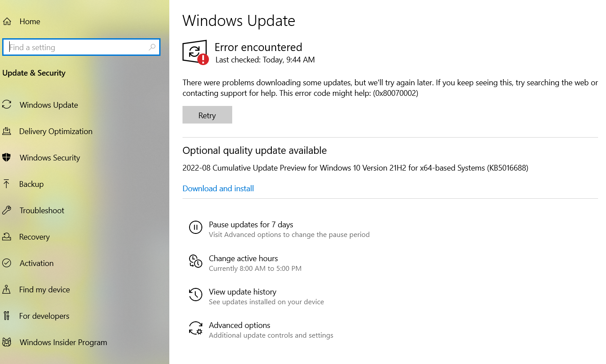Click the Troubleshoot wrench icon
The image size is (606, 364).
(7, 210)
